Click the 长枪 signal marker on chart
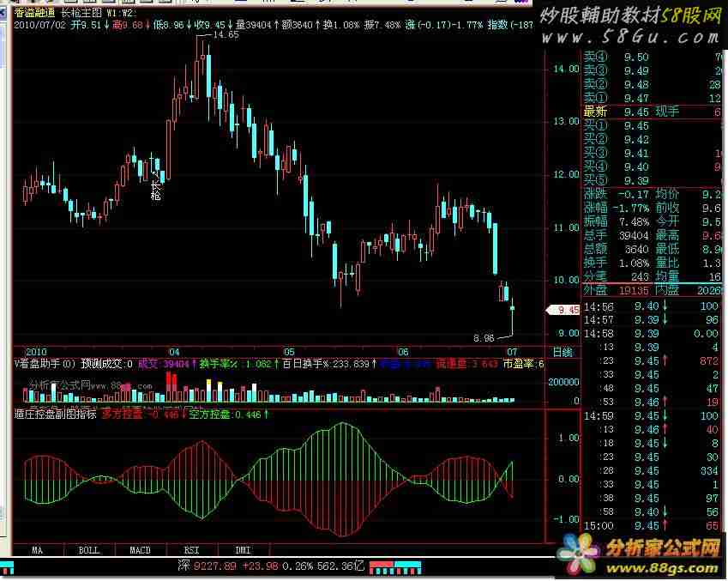This screenshot has width=728, height=581. tap(155, 191)
